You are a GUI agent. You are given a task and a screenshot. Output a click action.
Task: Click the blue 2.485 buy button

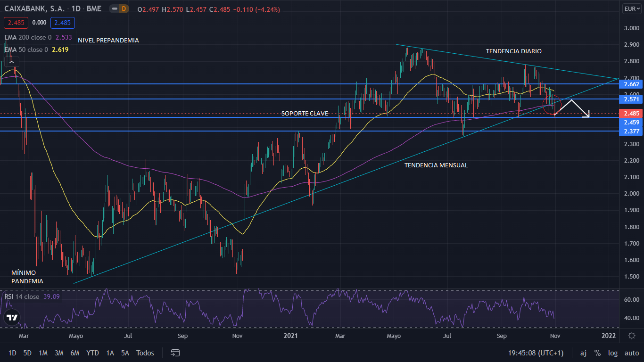click(63, 23)
